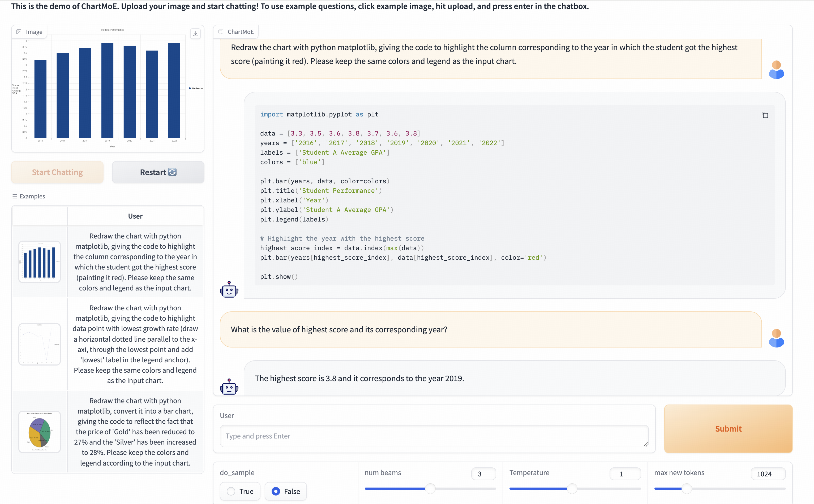814x504 pixels.
Task: Click the max new tokens number field
Action: pyautogui.click(x=768, y=474)
